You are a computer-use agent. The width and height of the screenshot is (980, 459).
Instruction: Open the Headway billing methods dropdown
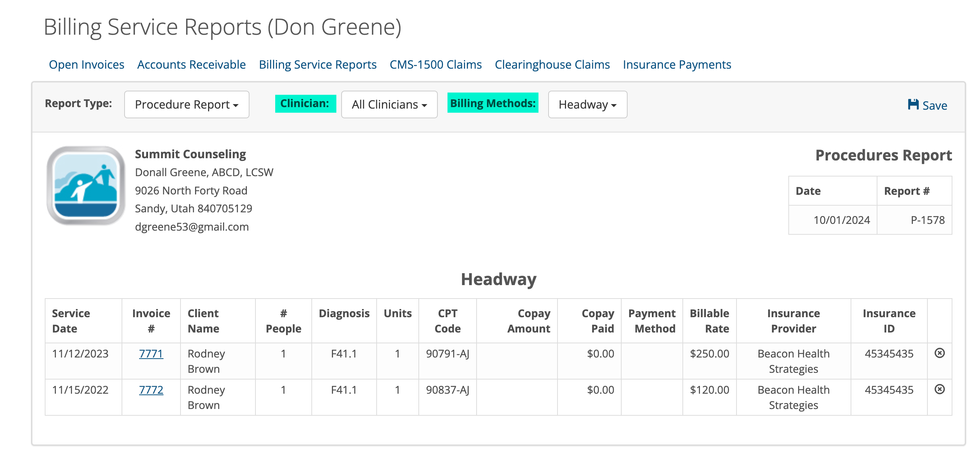(x=587, y=104)
